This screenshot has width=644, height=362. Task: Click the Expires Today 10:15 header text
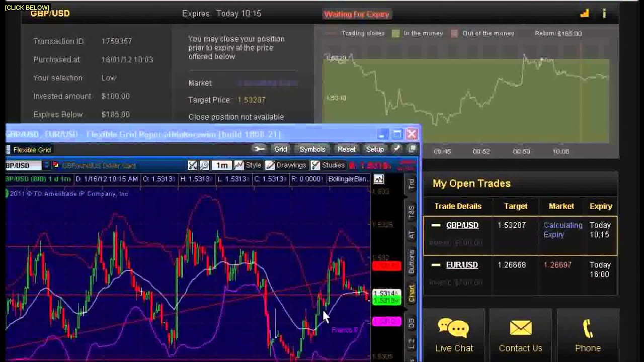(221, 14)
